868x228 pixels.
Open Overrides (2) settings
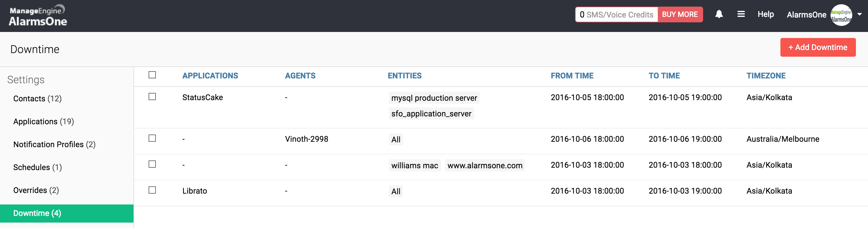[x=36, y=190]
